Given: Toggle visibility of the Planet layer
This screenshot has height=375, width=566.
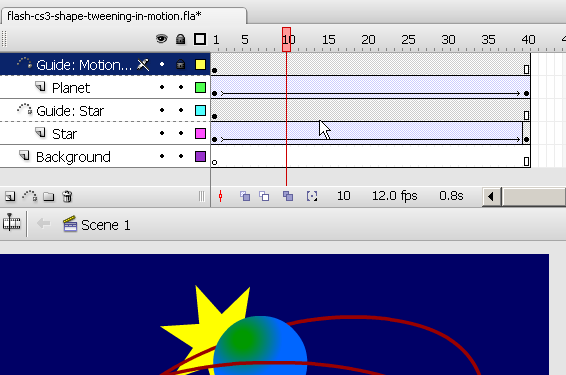Looking at the screenshot, I should pyautogui.click(x=162, y=87).
